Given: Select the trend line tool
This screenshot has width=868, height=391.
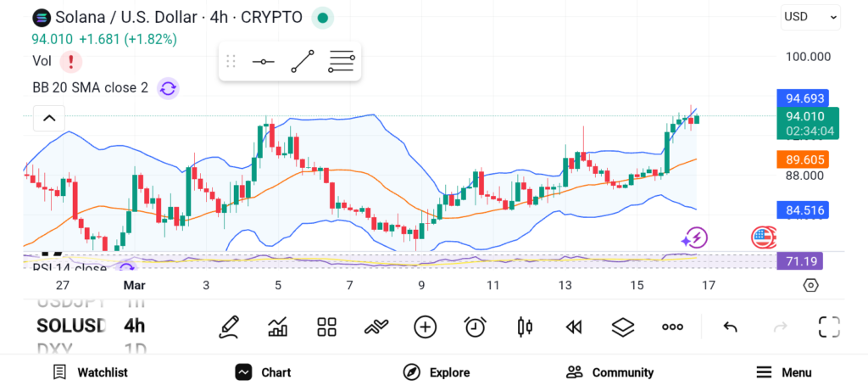Looking at the screenshot, I should (x=303, y=61).
